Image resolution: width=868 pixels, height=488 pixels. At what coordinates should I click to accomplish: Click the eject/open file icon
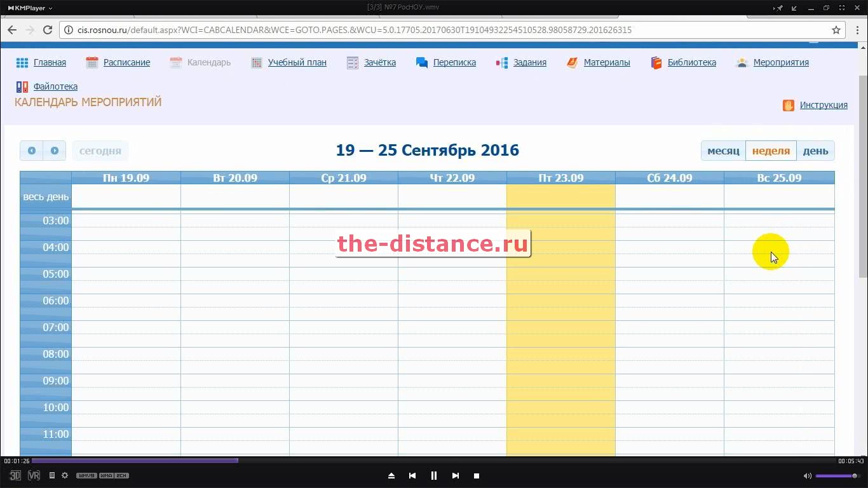pos(391,475)
